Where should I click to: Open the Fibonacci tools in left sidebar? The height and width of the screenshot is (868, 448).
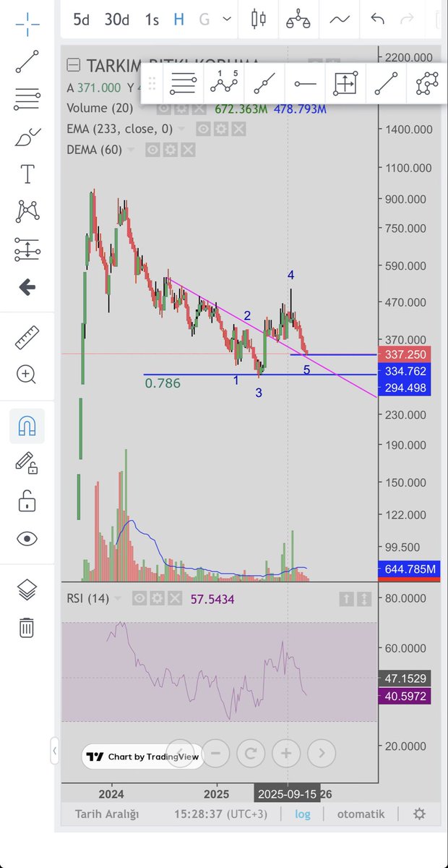tap(27, 99)
